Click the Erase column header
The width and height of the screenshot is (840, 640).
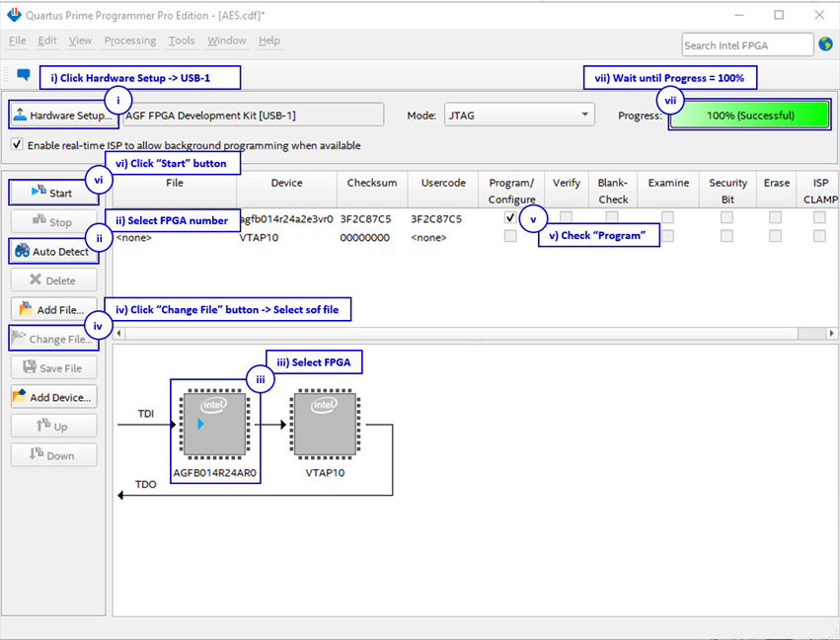click(x=777, y=191)
